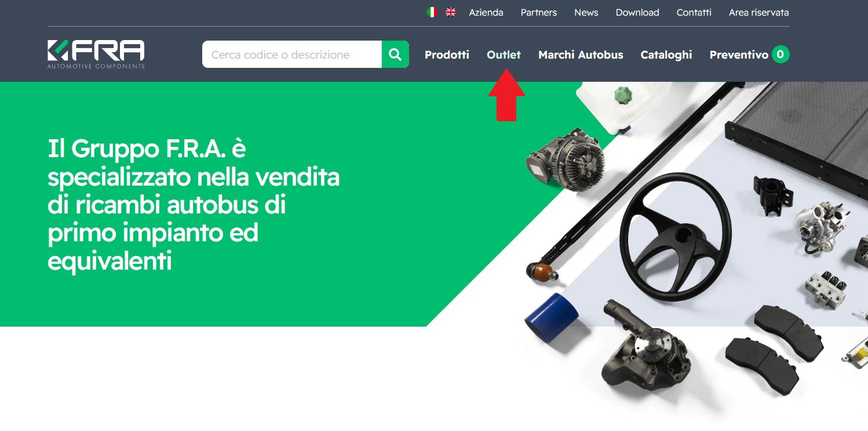Open the Prodotti menu

click(x=447, y=55)
